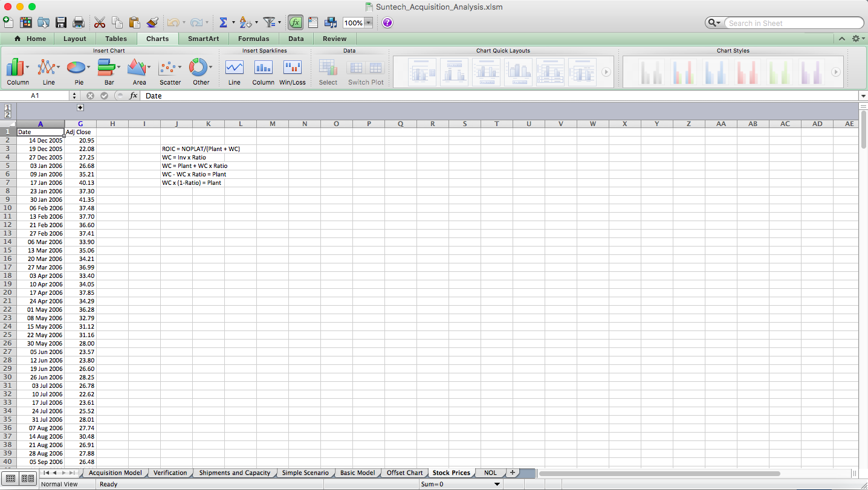868x490 pixels.
Task: Show more Chart Styles with the arrow
Action: 836,71
